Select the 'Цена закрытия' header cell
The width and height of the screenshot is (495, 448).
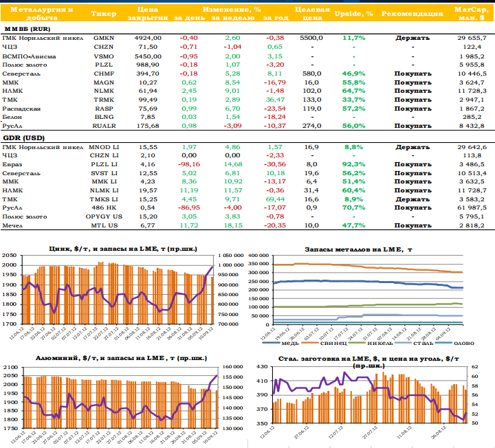[148, 14]
